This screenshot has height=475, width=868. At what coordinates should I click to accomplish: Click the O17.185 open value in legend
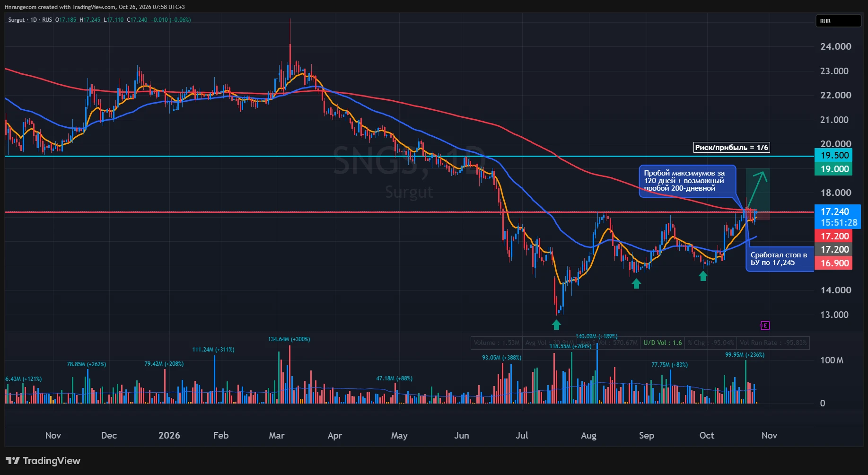tap(66, 20)
